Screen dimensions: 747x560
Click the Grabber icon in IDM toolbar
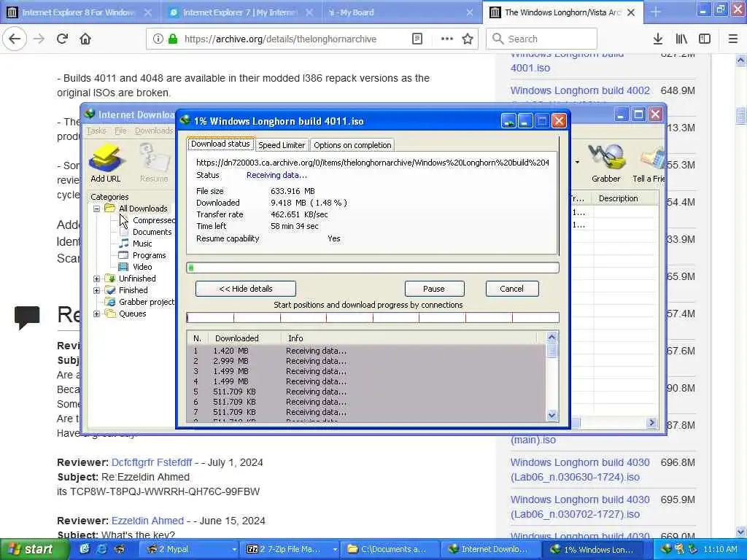pos(606,163)
